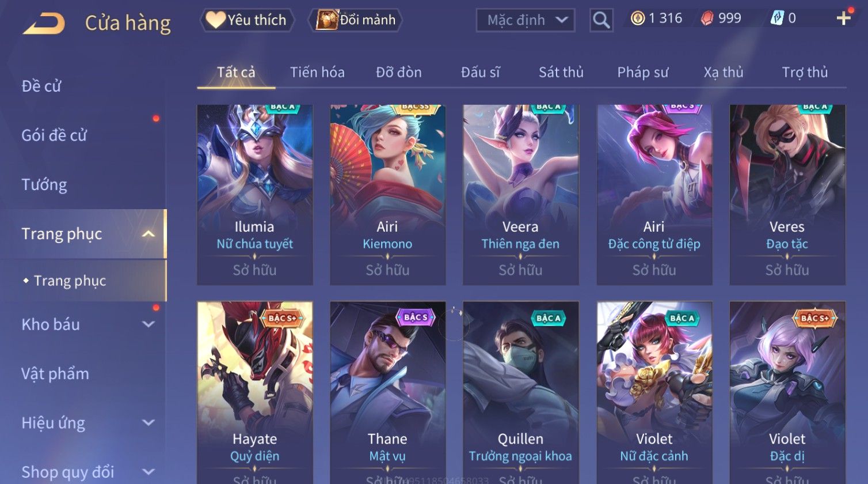Viewport: 868px width, 484px height.
Task: Select Airi Kiemono skin card
Action: tap(387, 195)
